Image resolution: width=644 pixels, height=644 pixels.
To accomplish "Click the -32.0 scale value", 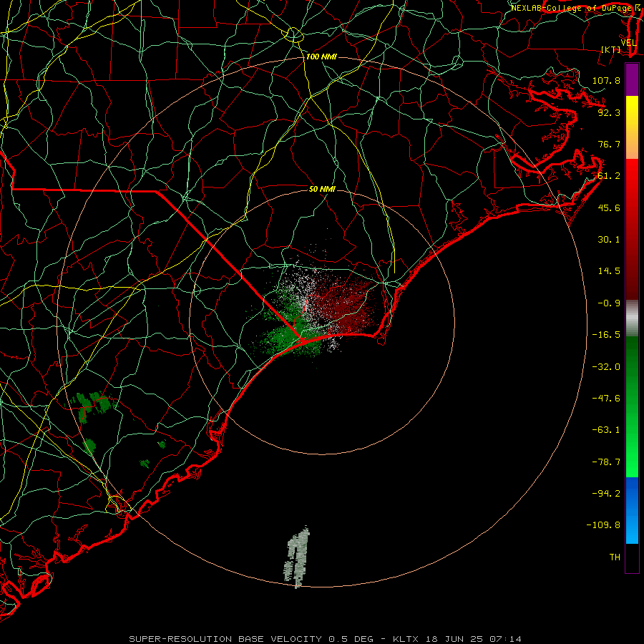I will pos(606,367).
